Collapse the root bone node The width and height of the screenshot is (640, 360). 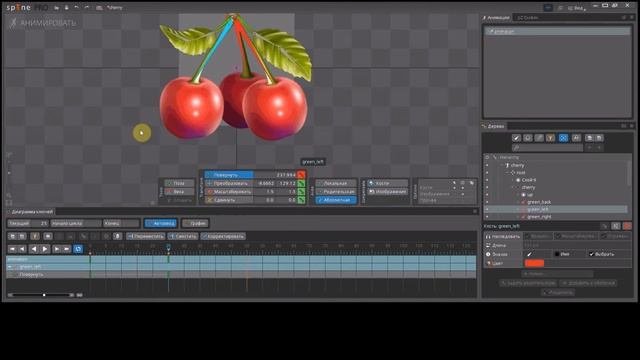(x=507, y=173)
